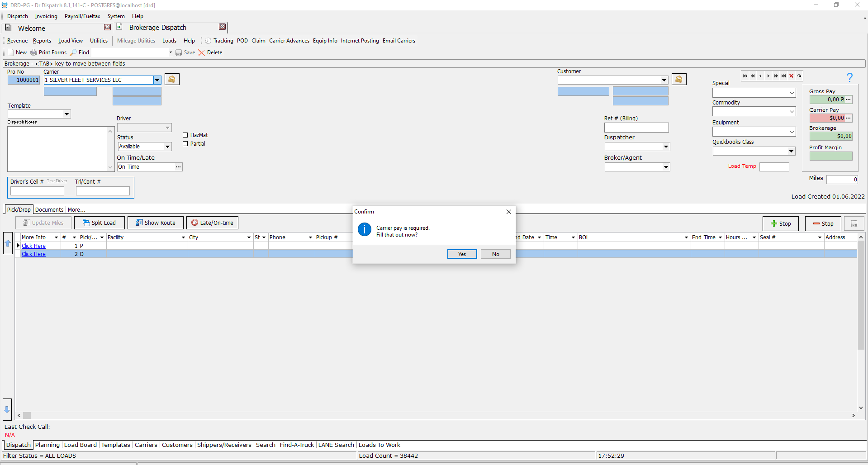Check the Partial checkbox
Screen dimensions: 868x465
click(x=185, y=144)
